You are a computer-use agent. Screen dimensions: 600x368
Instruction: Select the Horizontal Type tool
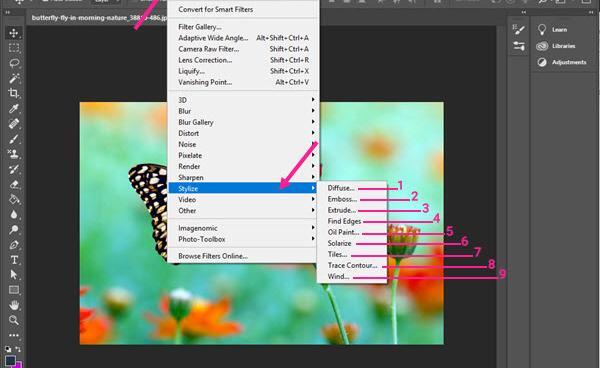click(x=14, y=260)
